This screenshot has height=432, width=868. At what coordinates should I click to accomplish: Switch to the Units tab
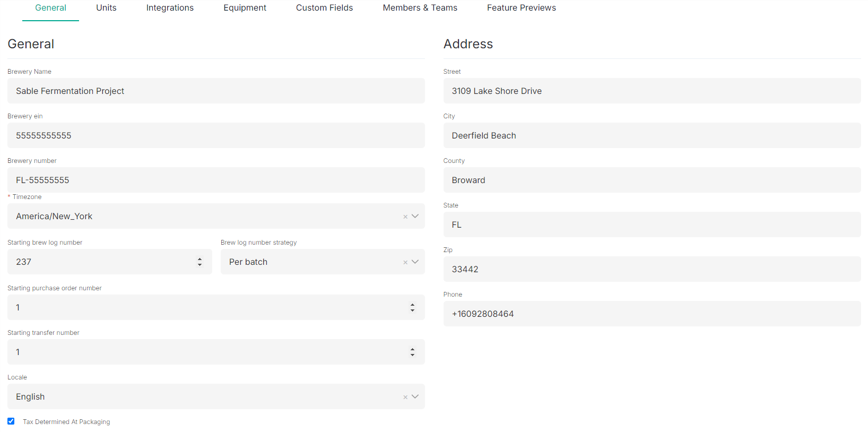coord(106,8)
